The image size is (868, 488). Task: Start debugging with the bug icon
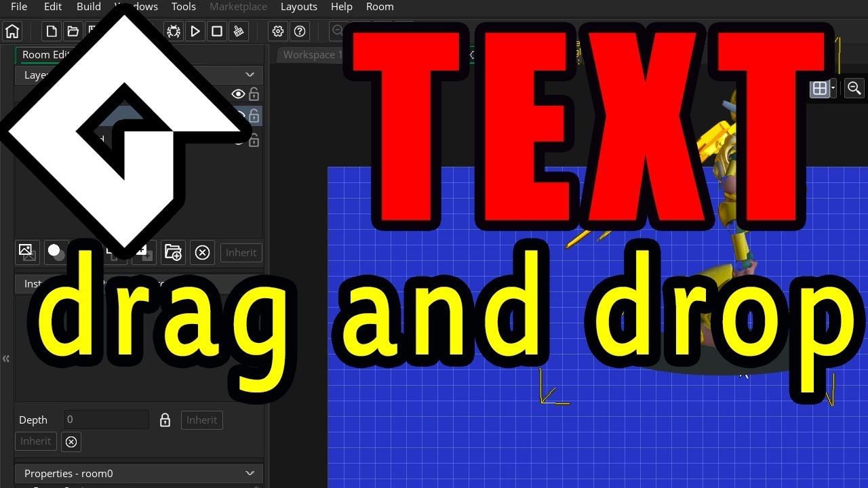174,31
